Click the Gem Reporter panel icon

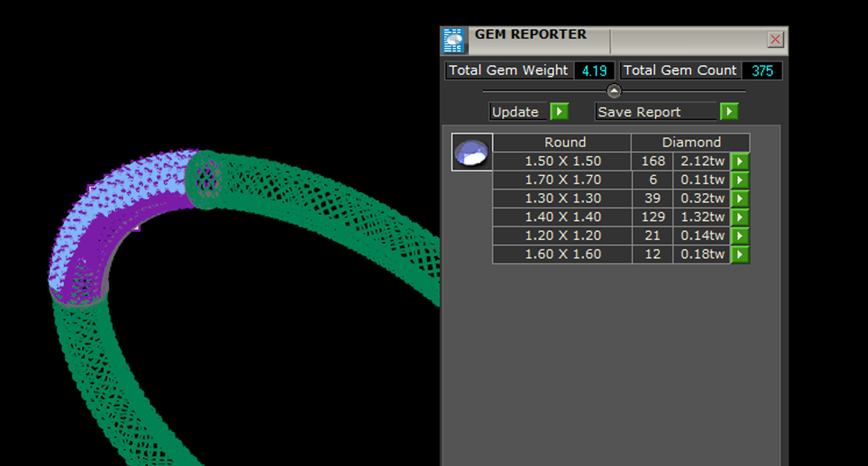[x=453, y=40]
